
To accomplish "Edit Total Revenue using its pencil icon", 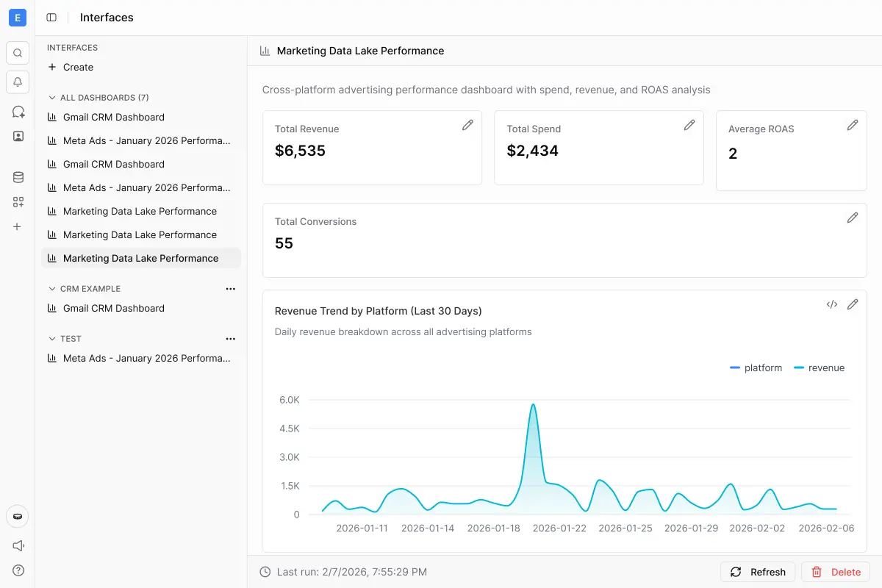I will [467, 125].
